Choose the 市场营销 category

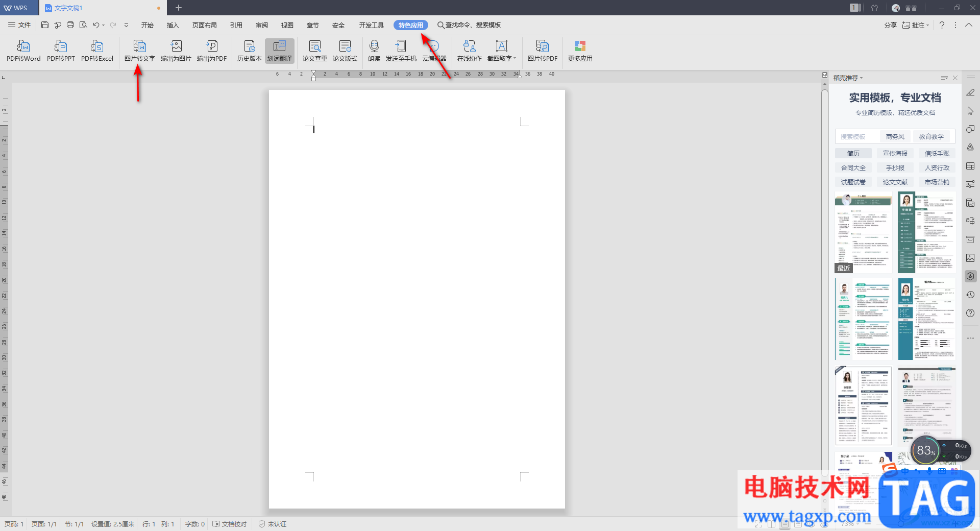pyautogui.click(x=937, y=182)
